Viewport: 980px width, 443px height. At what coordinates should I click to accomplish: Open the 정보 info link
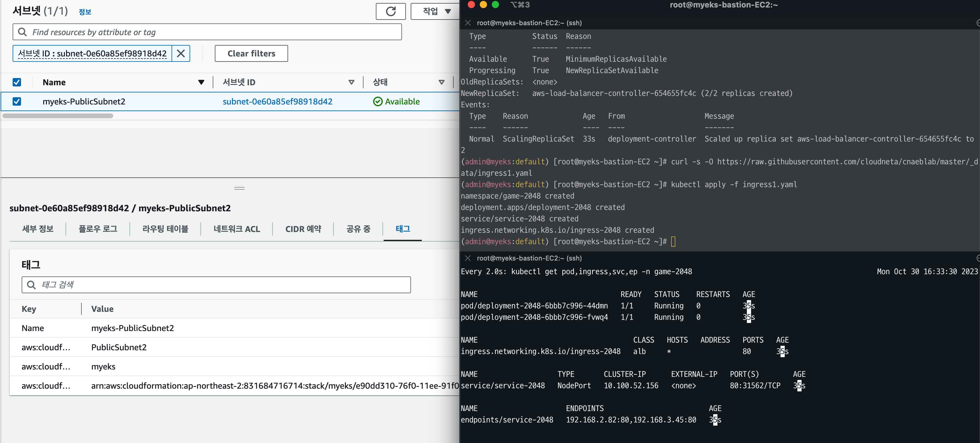tap(85, 12)
